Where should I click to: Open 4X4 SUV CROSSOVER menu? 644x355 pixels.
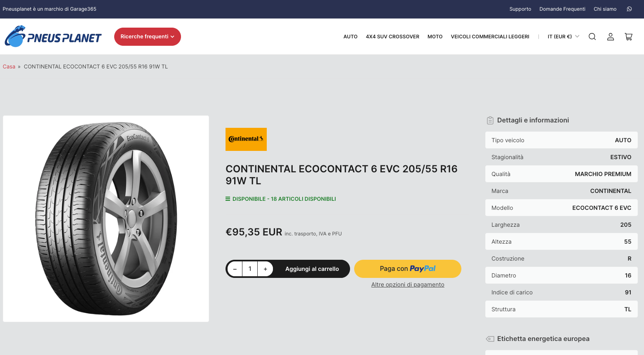[393, 37]
